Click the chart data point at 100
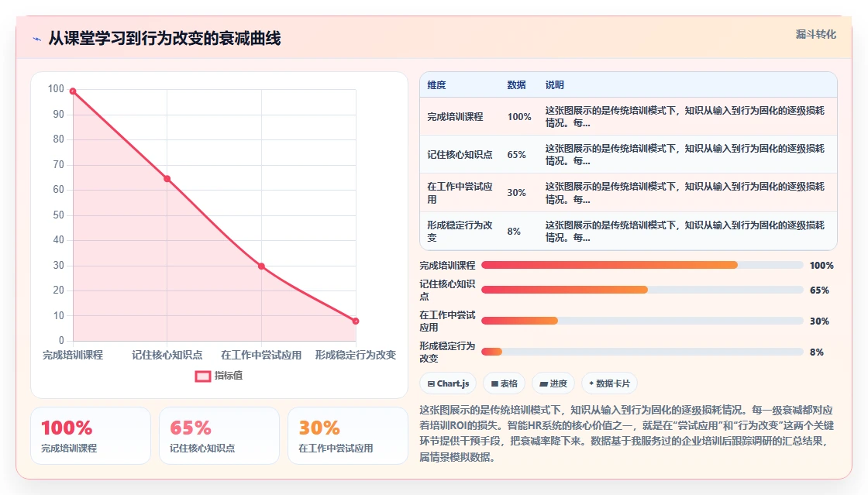The height and width of the screenshot is (495, 868). pos(73,91)
